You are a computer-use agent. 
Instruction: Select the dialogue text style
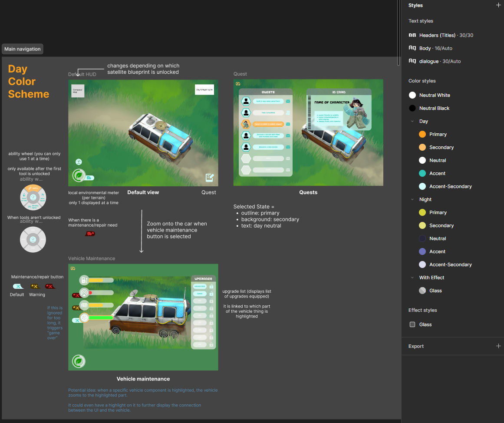pyautogui.click(x=428, y=61)
